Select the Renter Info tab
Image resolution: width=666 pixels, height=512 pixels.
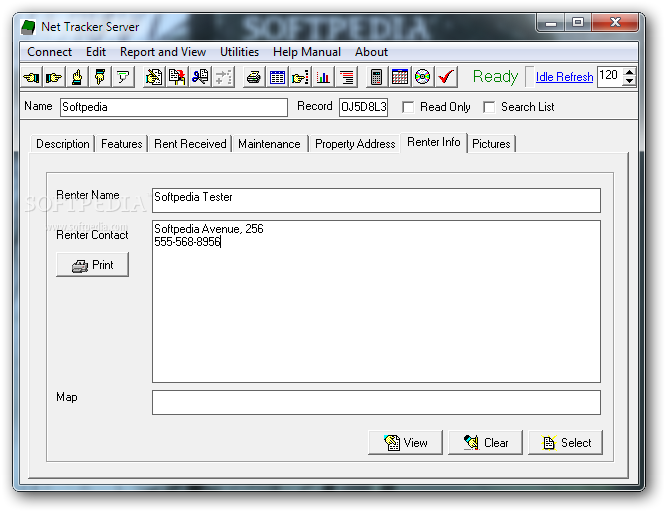(433, 142)
